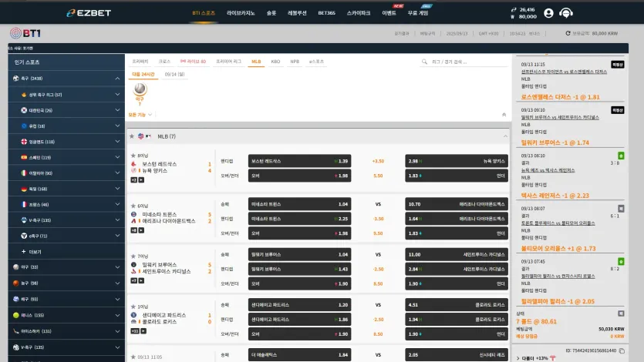The image size is (644, 362).
Task: Open customer support headset icon
Action: coord(566,13)
